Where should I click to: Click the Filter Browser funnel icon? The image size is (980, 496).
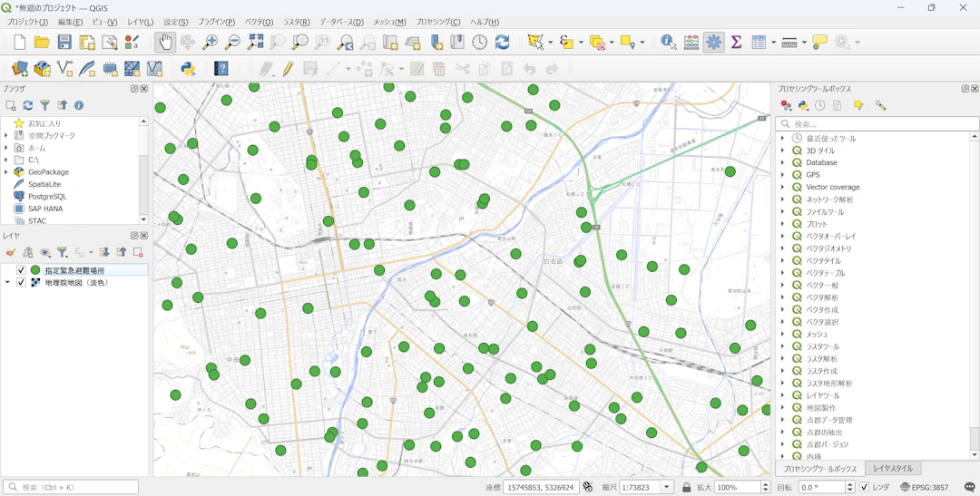(x=45, y=105)
